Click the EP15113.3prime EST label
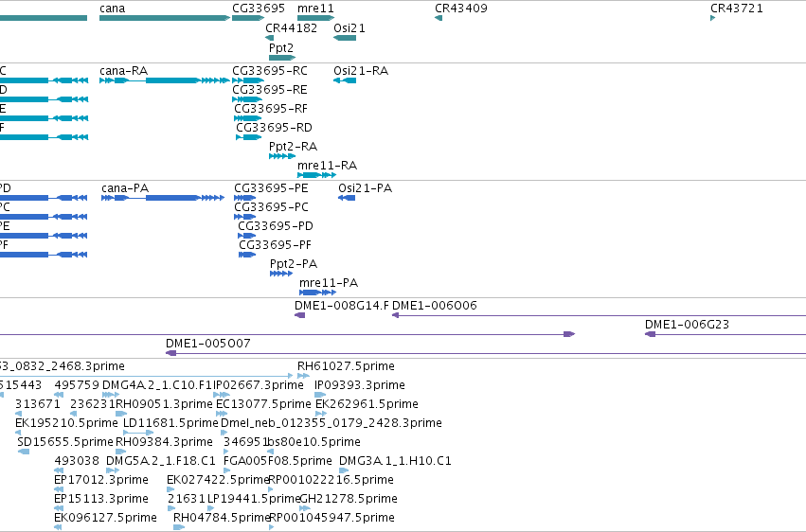Viewport: 806px width, 532px height. (101, 499)
